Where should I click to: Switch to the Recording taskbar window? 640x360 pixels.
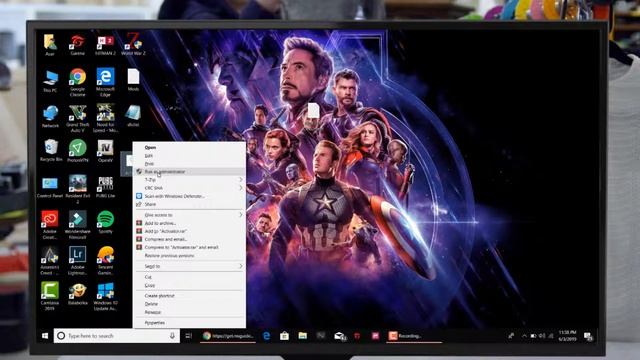tap(414, 336)
